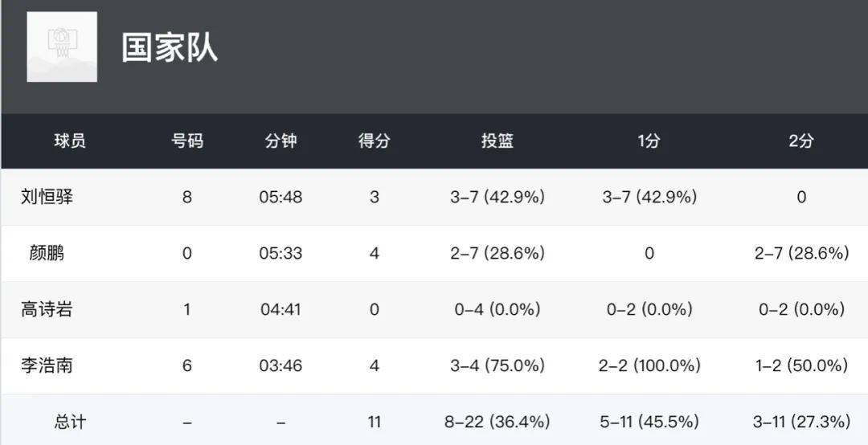This screenshot has width=868, height=445.
Task: Sort by 号码 column header
Action: point(187,141)
